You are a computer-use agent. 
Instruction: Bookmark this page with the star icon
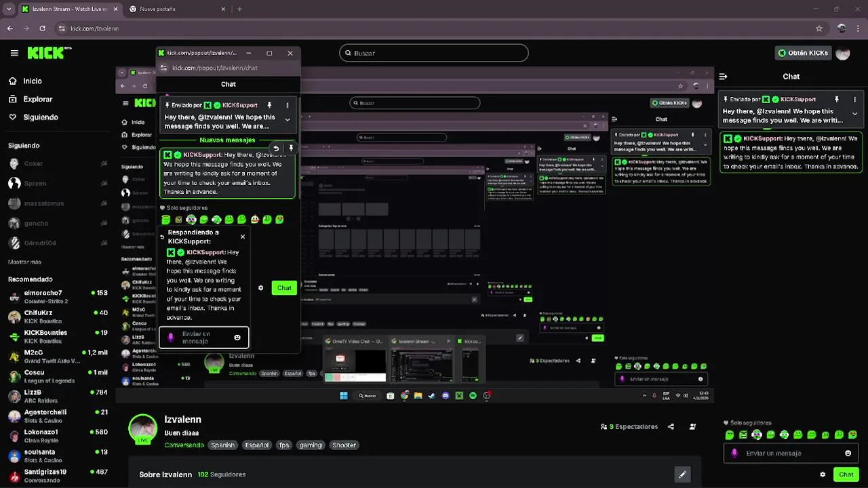click(819, 28)
